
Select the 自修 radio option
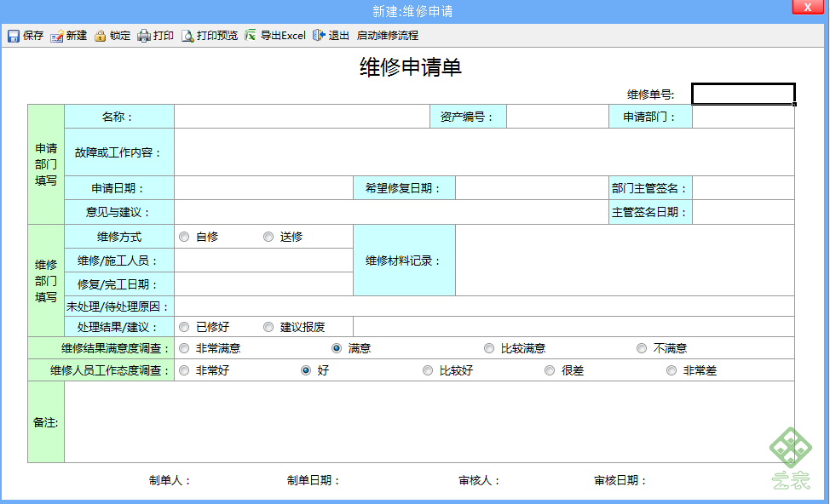point(184,237)
